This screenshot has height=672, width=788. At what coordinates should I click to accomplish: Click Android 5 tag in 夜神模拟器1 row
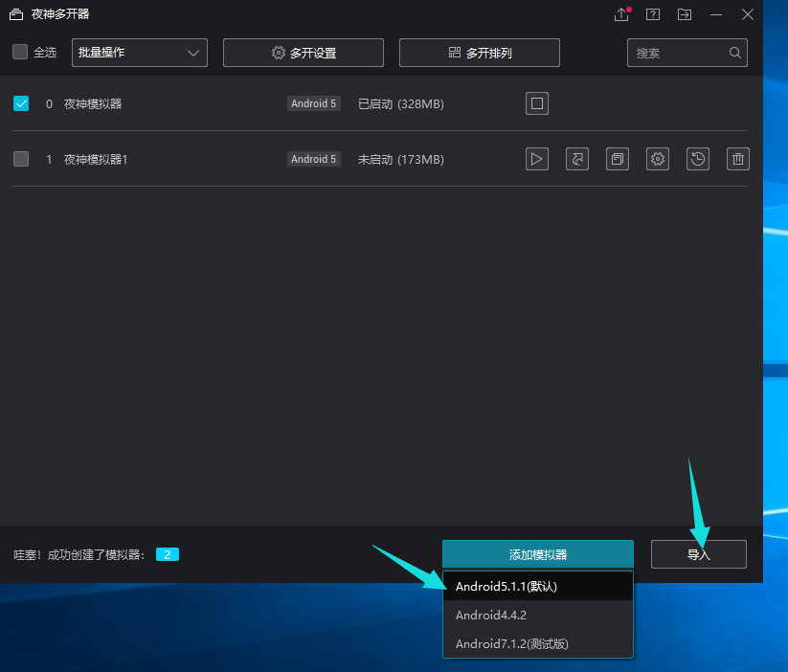314,159
